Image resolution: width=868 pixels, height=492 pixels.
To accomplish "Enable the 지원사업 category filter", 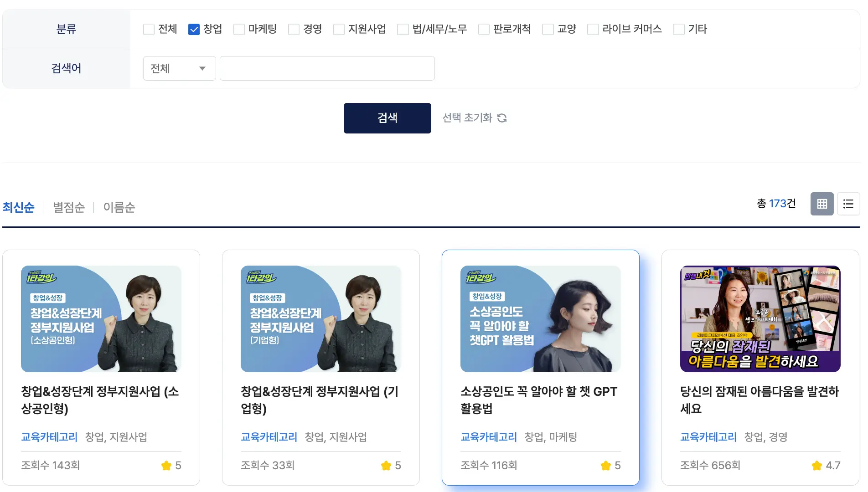I will pos(338,29).
